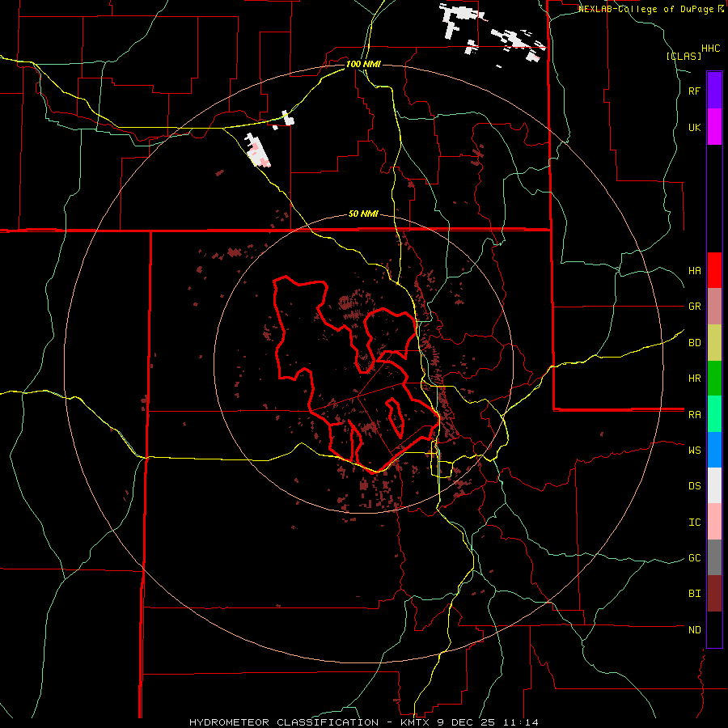Click the HR green legend swatch
The width and height of the screenshot is (728, 728).
(x=714, y=379)
